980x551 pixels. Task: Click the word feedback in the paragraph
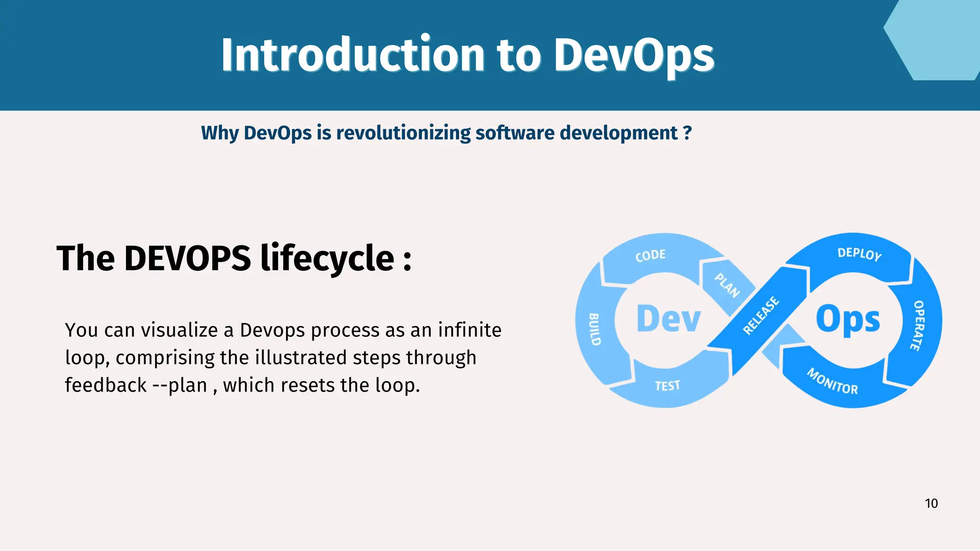pos(106,386)
